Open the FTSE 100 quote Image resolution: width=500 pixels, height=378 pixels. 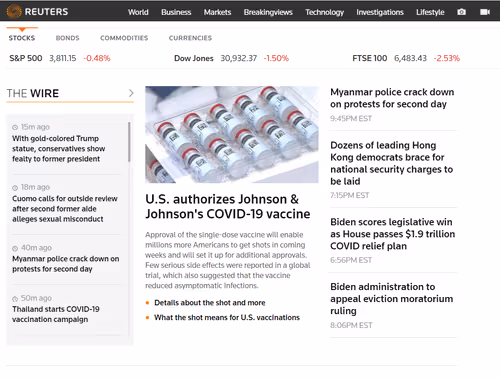point(370,58)
